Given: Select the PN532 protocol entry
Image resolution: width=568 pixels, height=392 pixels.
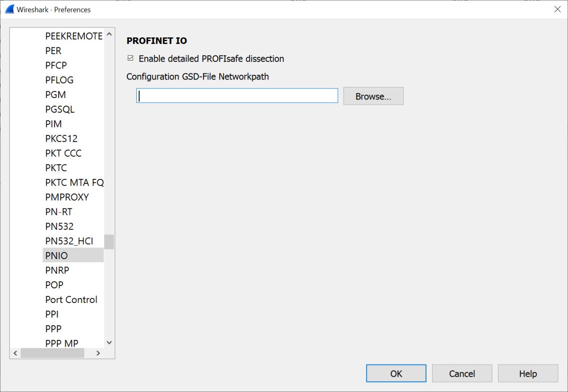Looking at the screenshot, I should click(x=60, y=227).
